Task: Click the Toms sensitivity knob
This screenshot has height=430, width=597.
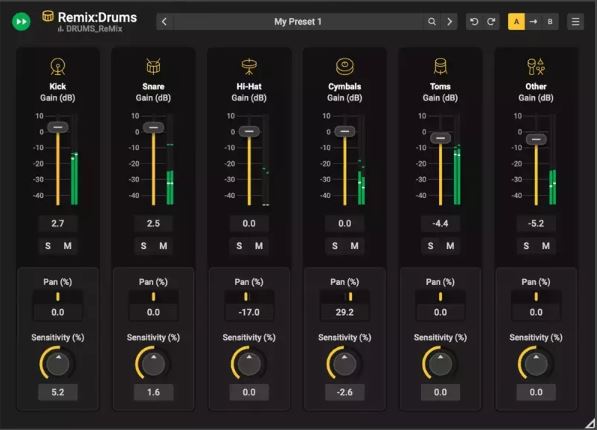Action: 441,363
